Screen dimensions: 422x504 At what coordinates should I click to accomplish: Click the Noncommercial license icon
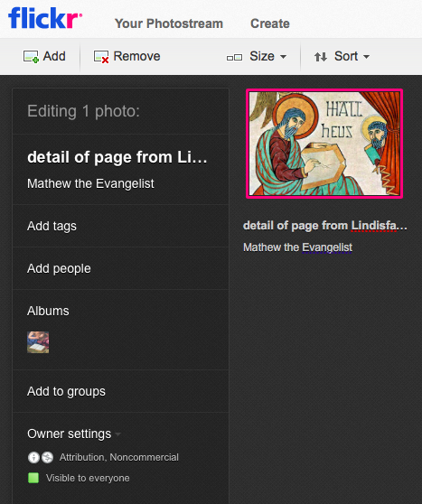[x=47, y=457]
